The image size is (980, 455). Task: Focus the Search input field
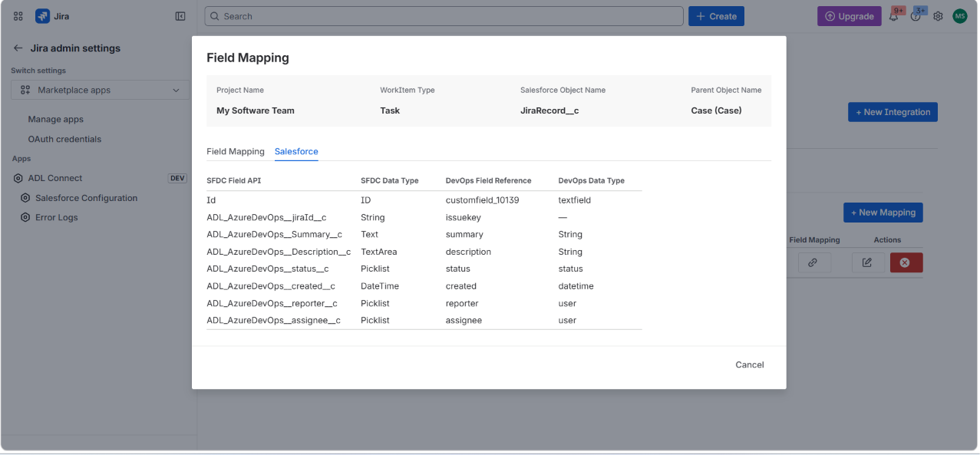coord(444,16)
